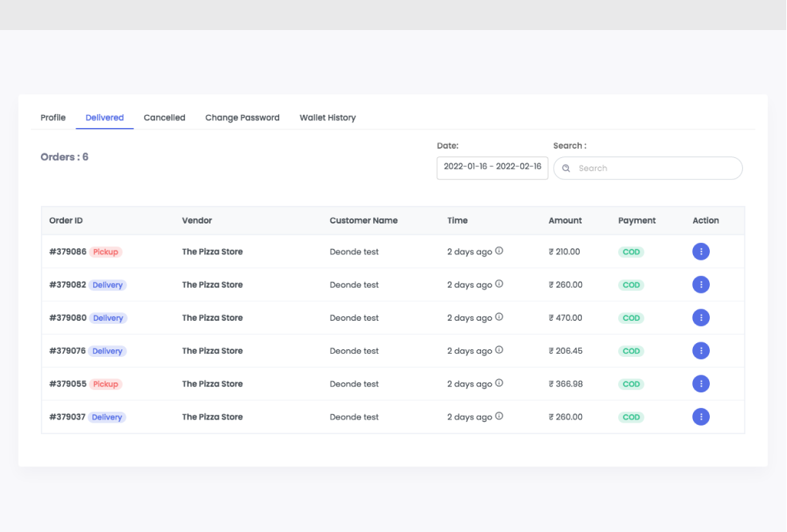
Task: Click order ID #379055
Action: point(68,384)
